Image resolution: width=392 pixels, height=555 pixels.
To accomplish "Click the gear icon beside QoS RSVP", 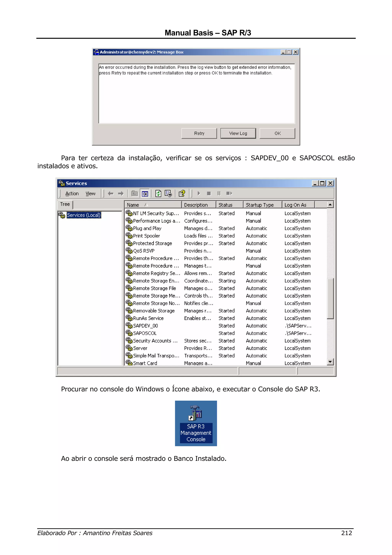I will point(129,250).
